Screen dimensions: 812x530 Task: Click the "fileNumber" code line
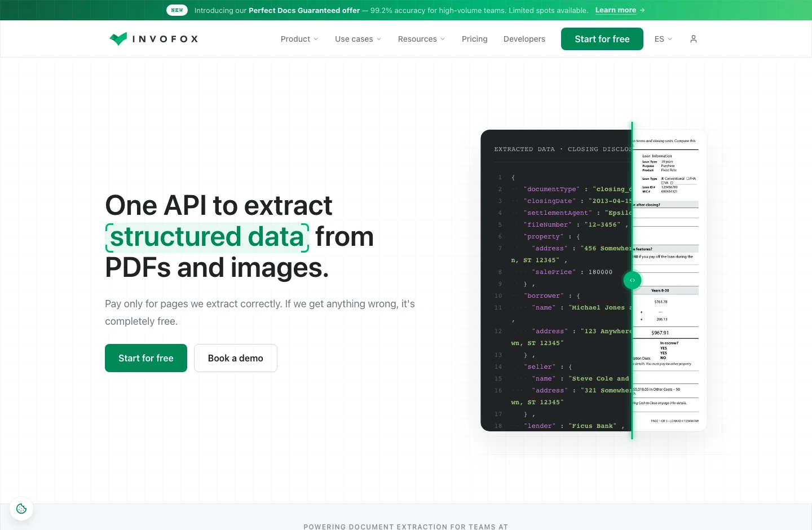click(x=576, y=225)
